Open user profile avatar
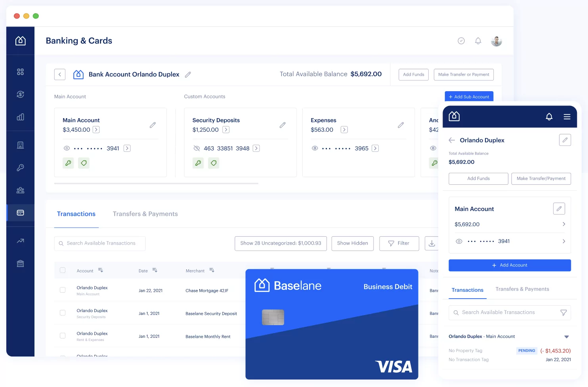The image size is (588, 387). click(496, 41)
